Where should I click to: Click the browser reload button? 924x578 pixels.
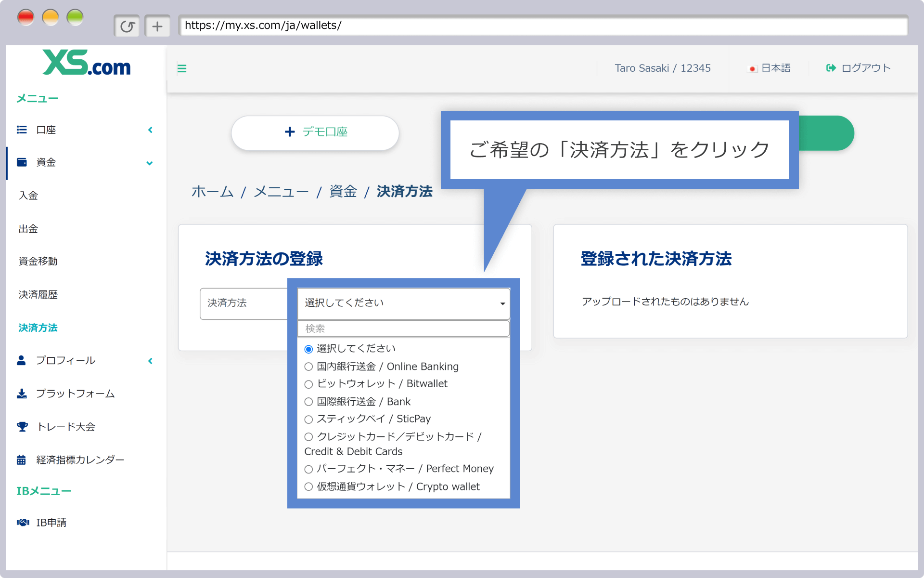pos(127,26)
